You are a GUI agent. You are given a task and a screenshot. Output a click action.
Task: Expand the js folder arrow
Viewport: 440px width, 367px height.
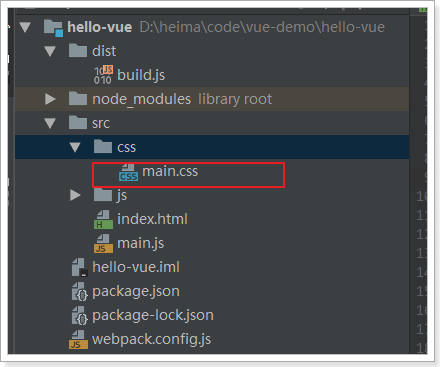click(x=75, y=195)
